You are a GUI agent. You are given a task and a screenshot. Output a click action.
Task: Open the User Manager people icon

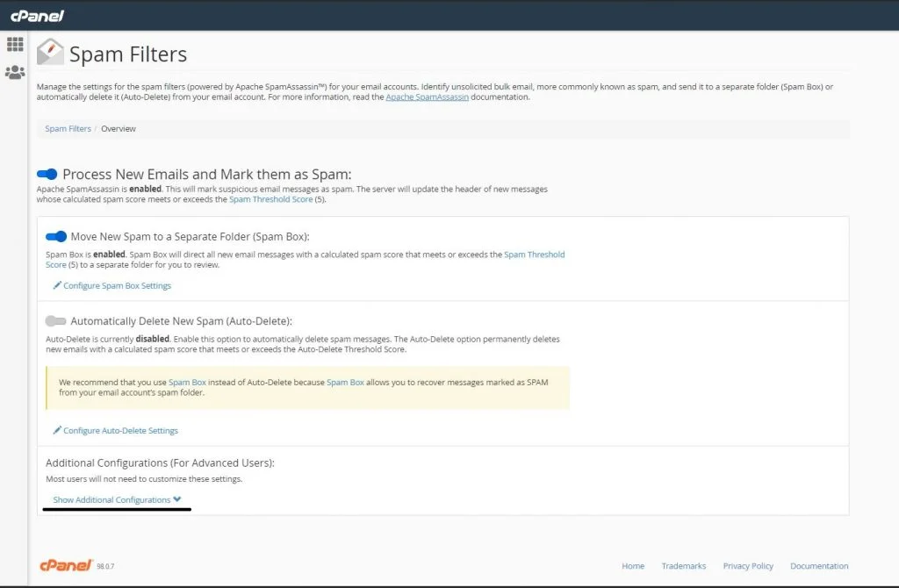point(15,72)
